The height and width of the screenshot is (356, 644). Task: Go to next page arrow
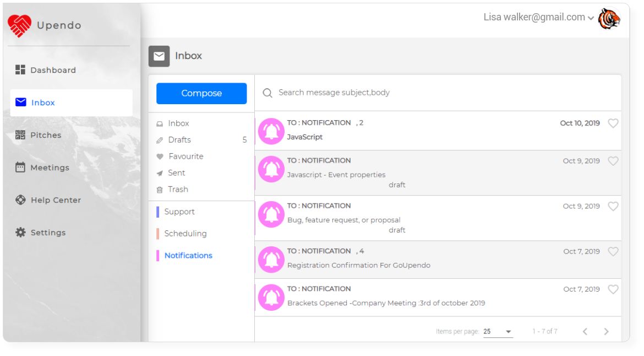(x=606, y=331)
